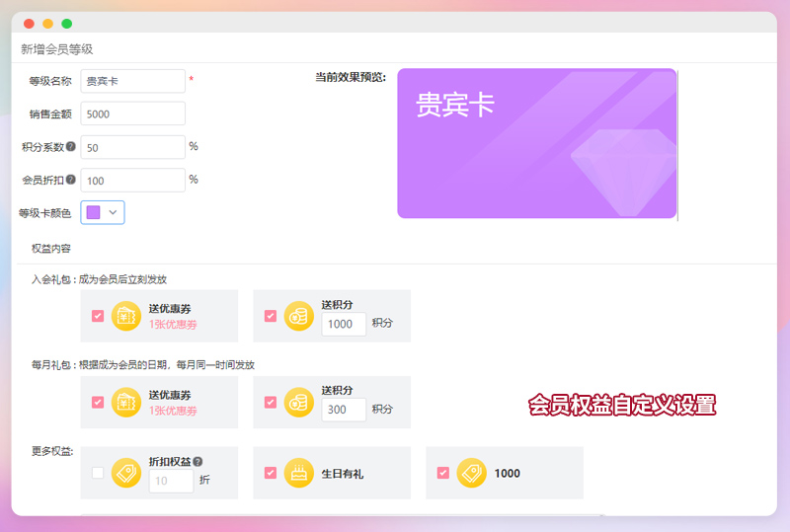Viewport: 790px width, 532px height.
Task: Uncheck 每月礼包 送优惠券 checkbox
Action: click(x=98, y=402)
